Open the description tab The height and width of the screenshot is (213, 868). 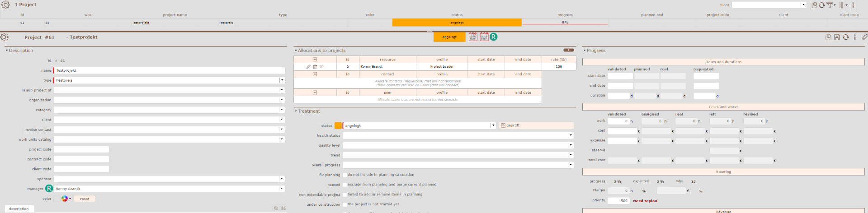point(19,208)
